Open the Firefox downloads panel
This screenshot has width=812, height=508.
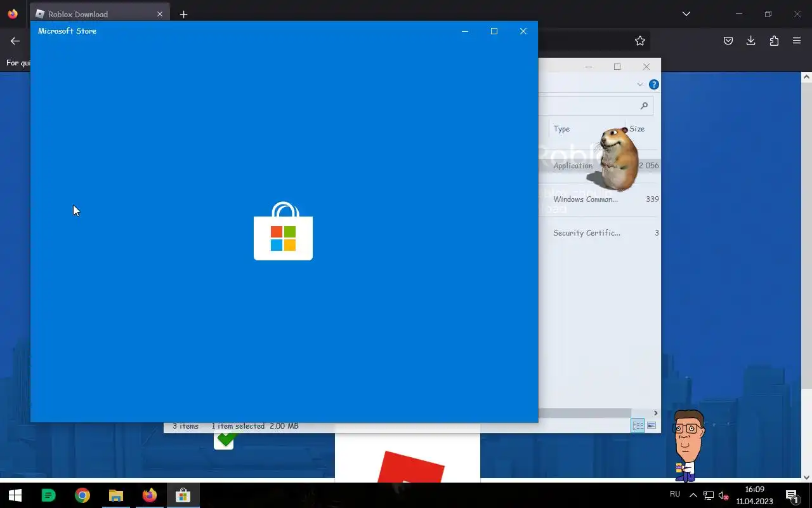[x=751, y=41]
